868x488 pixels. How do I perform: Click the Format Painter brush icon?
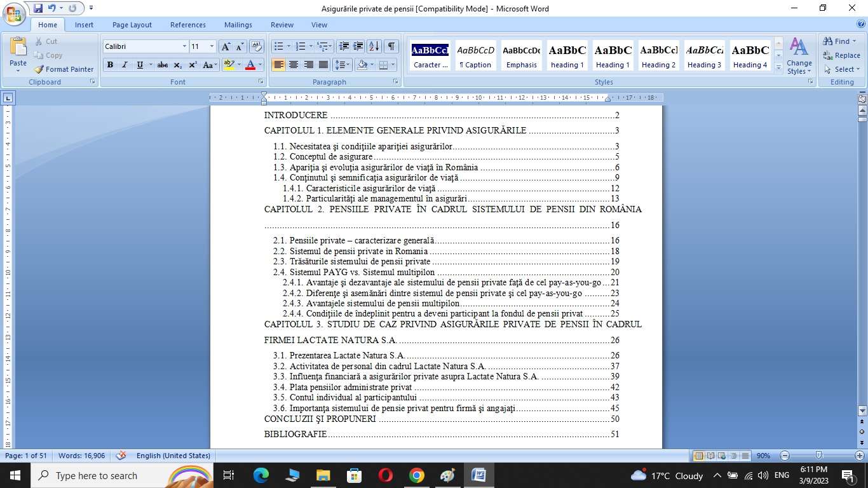point(39,69)
